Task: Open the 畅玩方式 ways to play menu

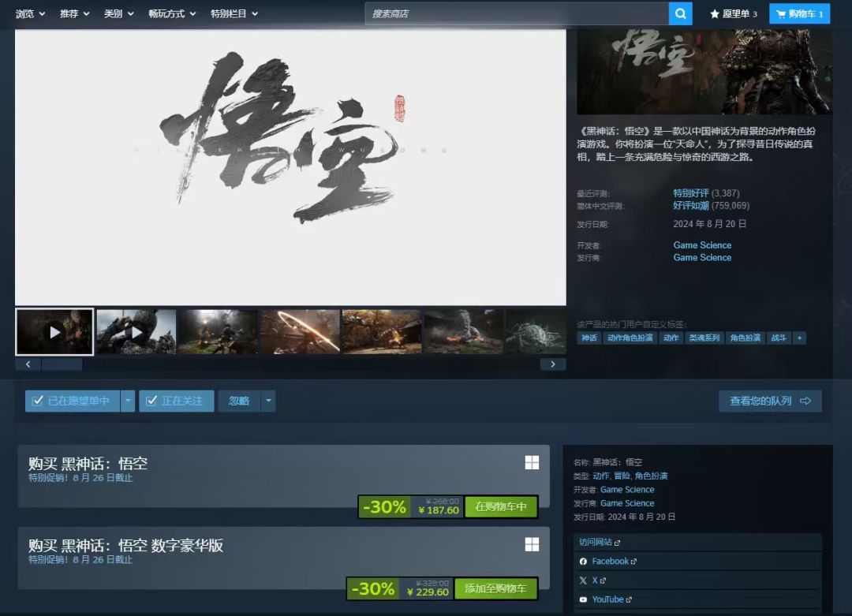Action: click(172, 13)
